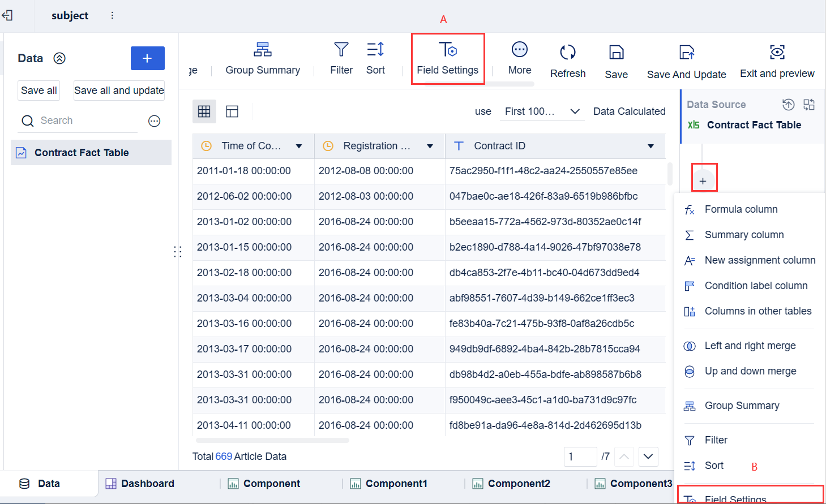Click the Save icon
826x504 pixels.
click(616, 58)
